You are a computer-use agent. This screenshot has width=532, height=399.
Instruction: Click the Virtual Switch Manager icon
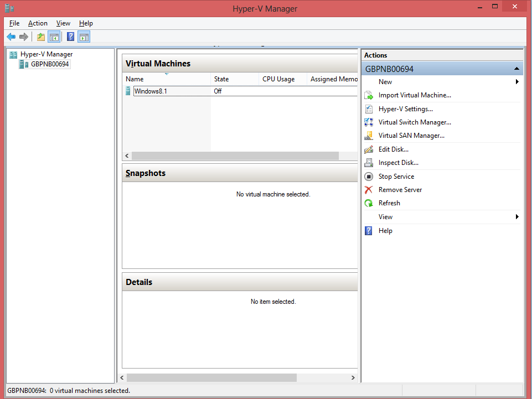click(369, 122)
